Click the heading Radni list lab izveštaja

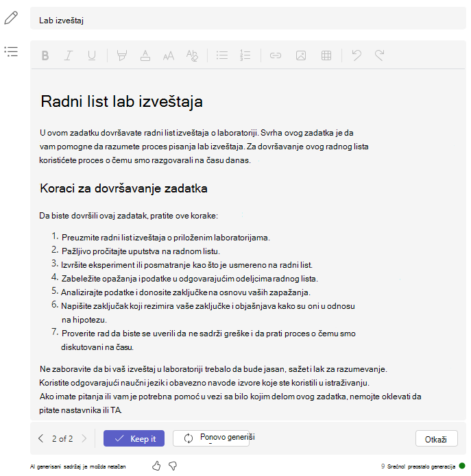(121, 101)
